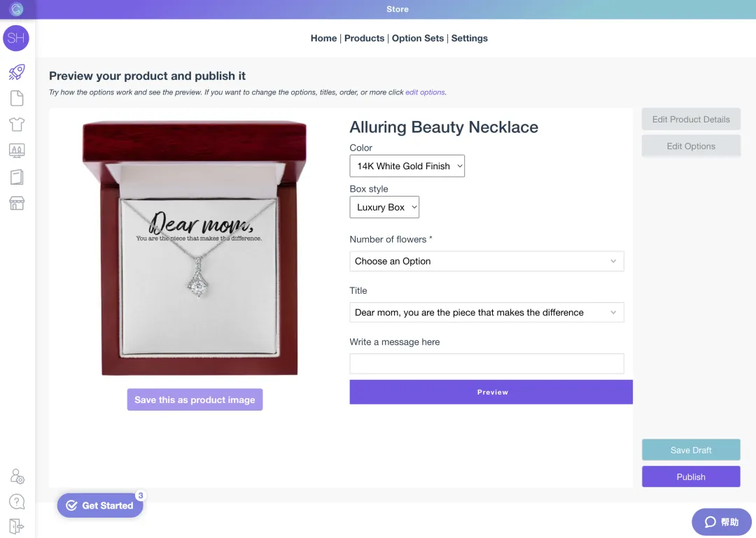Click the monitor design preview icon

[x=17, y=150]
